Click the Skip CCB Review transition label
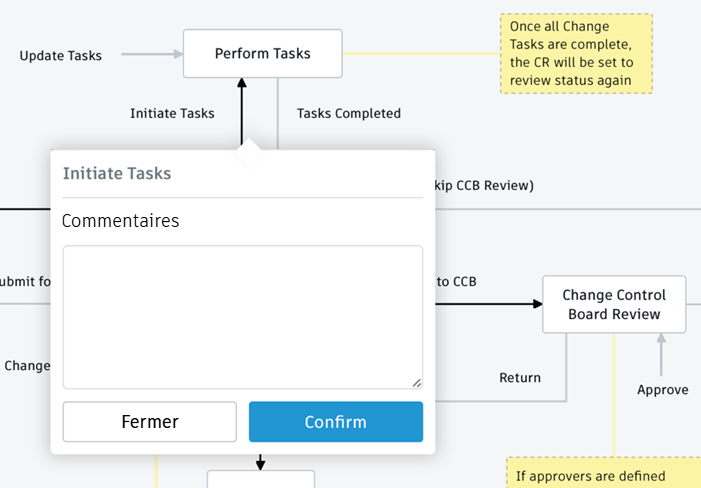Viewport: 701px width, 488px height. click(x=484, y=185)
